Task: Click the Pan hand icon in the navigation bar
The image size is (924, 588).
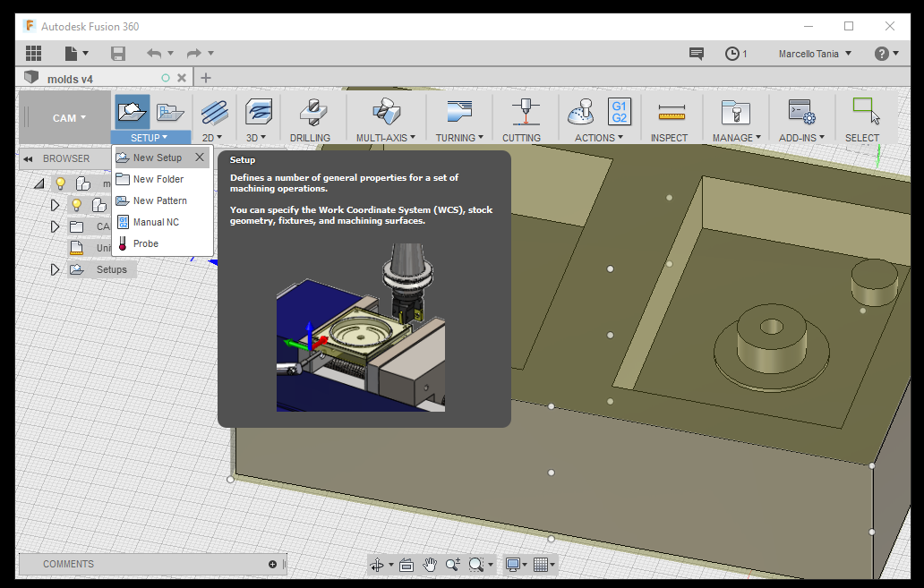Action: point(430,565)
